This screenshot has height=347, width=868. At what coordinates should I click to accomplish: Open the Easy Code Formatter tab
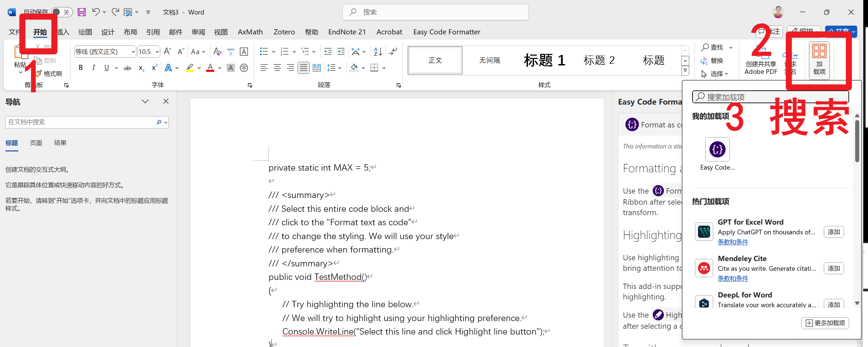pos(447,32)
